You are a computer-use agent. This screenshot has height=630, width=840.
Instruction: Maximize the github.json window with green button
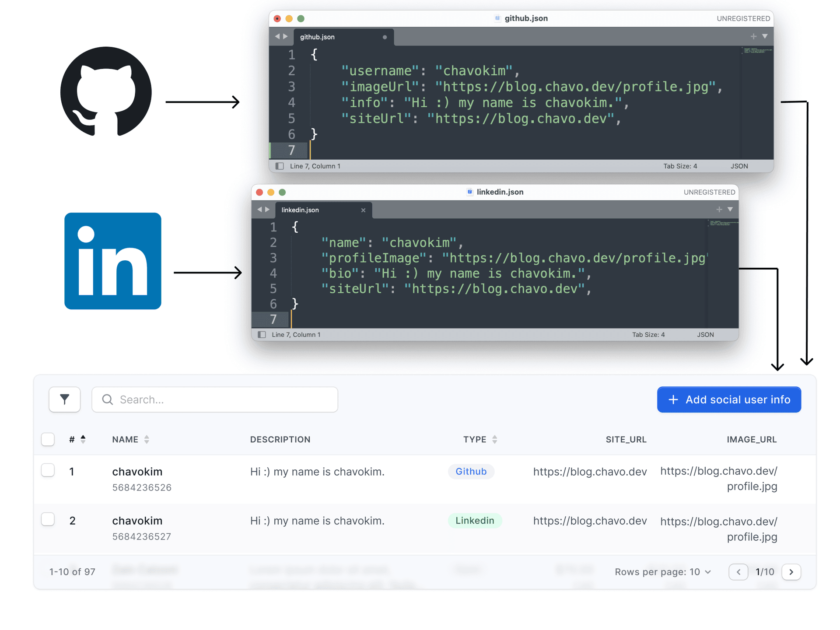coord(301,18)
